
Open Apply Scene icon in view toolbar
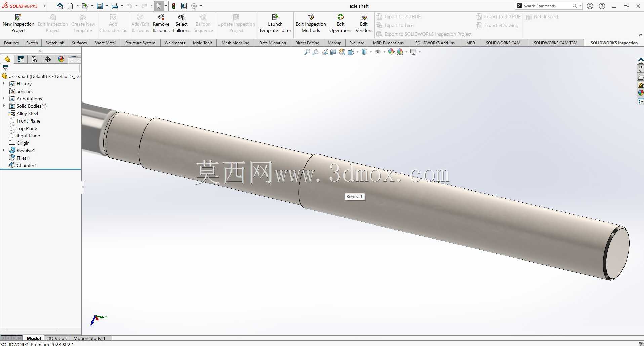(x=400, y=52)
